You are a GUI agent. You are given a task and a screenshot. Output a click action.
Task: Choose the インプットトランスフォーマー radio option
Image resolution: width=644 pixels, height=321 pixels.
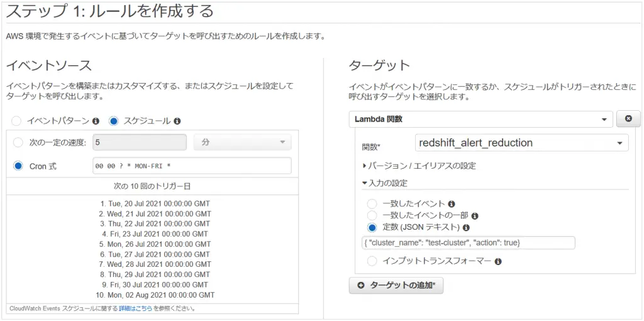(372, 261)
